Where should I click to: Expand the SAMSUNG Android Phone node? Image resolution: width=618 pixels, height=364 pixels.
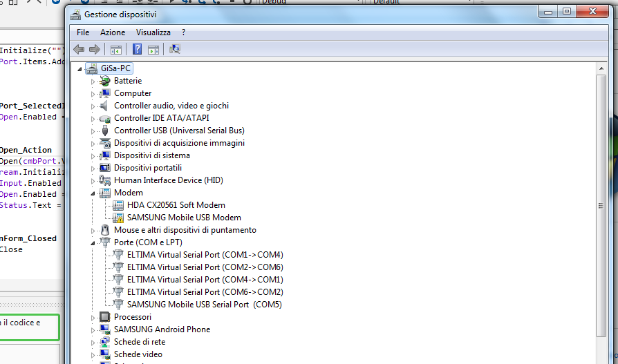93,330
